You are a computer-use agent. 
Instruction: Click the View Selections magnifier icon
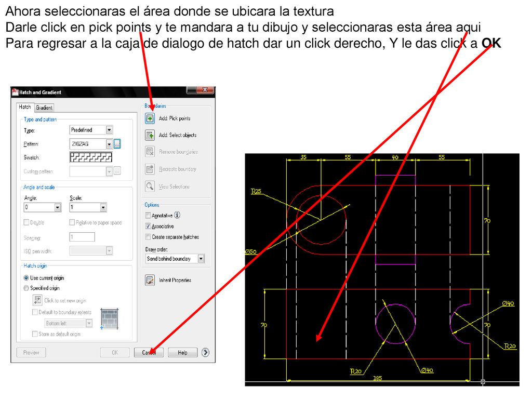tap(150, 187)
